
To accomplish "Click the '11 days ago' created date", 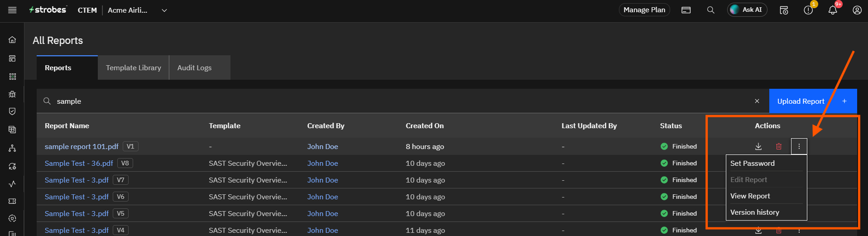I will 425,230.
